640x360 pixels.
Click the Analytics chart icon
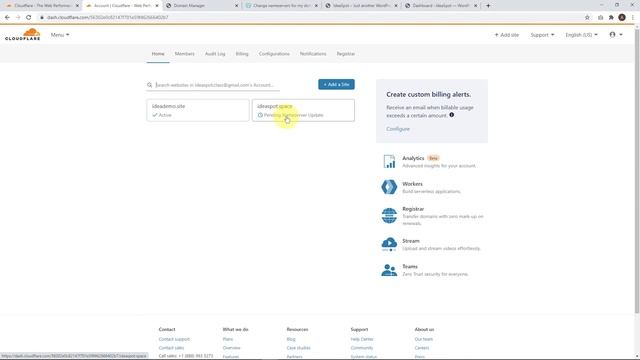389,162
